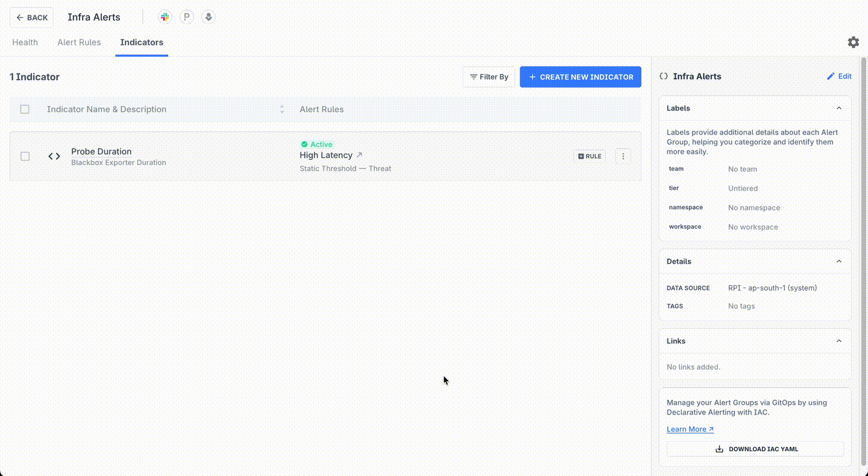Screen dimensions: 868x476
Task: Click Download IAC YAML button
Action: coord(755,449)
